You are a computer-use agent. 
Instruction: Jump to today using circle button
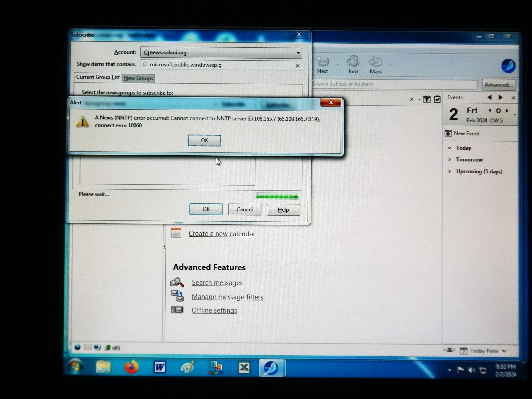point(498,111)
